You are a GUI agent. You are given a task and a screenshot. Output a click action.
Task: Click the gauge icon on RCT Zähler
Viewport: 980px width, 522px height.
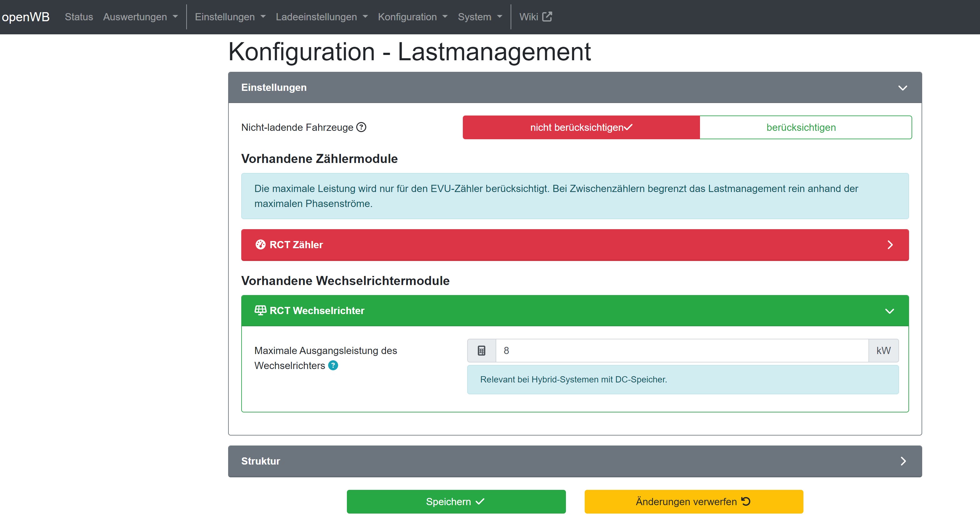point(260,244)
